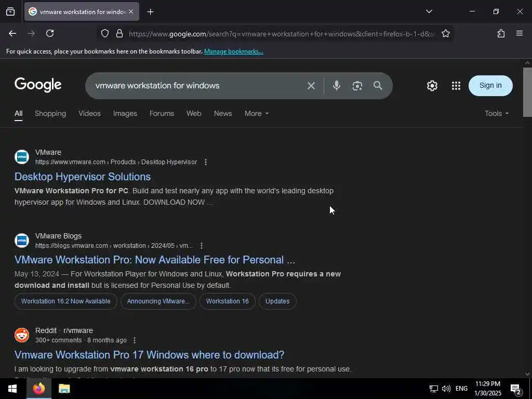Click the page vertical scrollbar thumb
532x399 pixels.
527,92
